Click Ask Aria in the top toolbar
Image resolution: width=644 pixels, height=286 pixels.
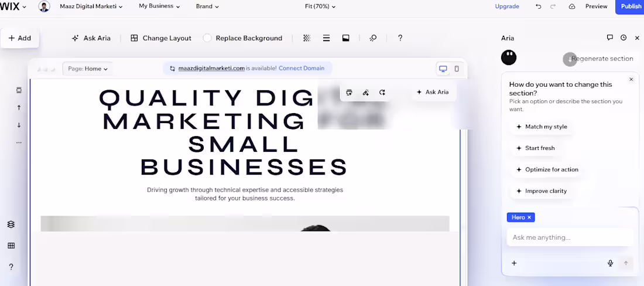91,38
